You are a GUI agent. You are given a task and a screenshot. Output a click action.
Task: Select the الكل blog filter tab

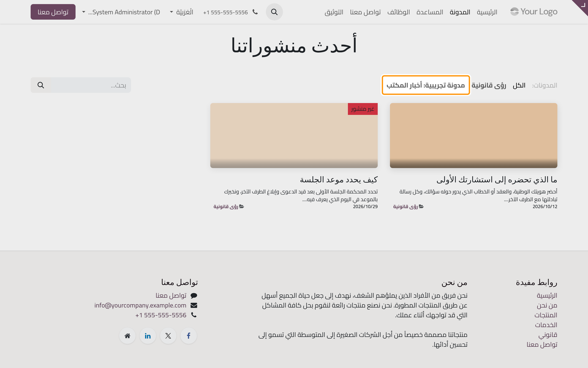point(519,85)
